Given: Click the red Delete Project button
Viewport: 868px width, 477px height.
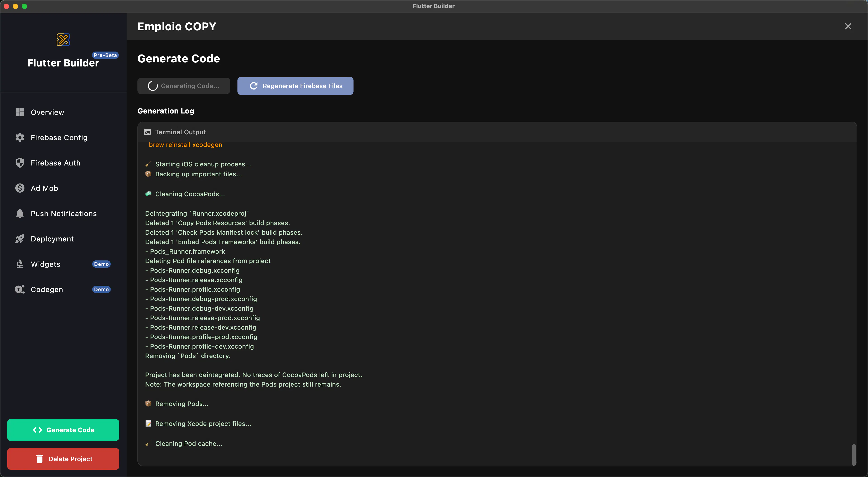Looking at the screenshot, I should (x=63, y=459).
